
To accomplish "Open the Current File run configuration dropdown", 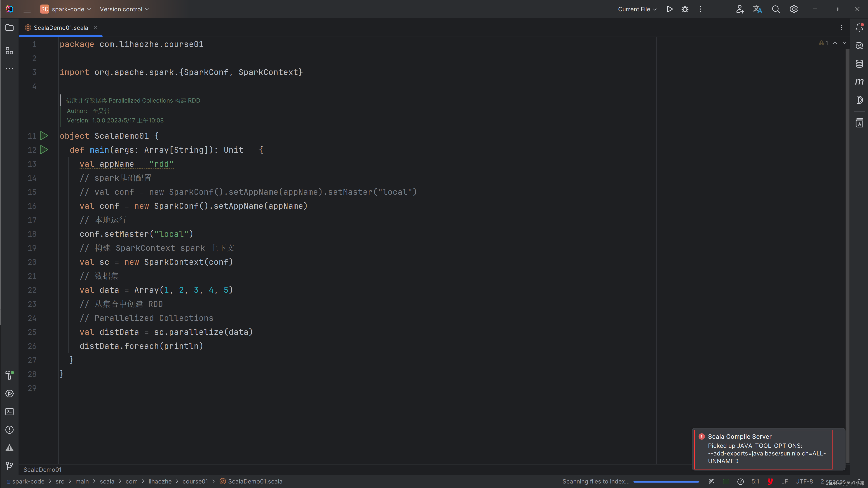I will [636, 9].
